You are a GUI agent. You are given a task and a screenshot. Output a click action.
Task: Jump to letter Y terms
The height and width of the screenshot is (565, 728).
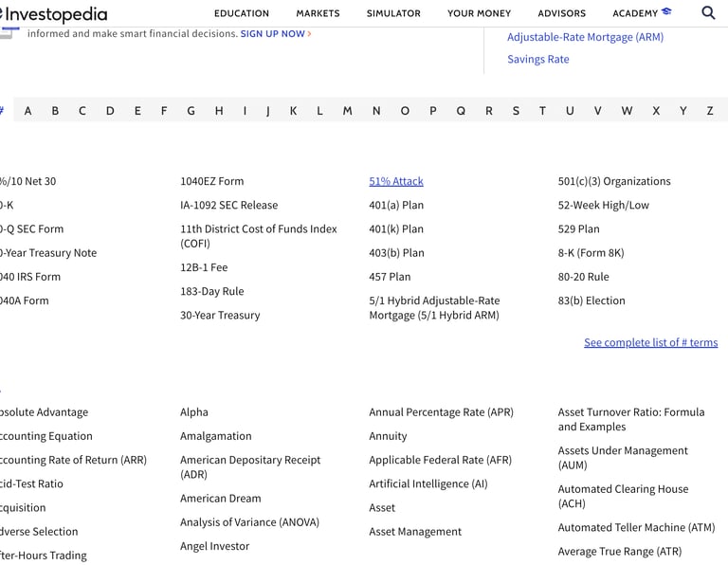(682, 111)
